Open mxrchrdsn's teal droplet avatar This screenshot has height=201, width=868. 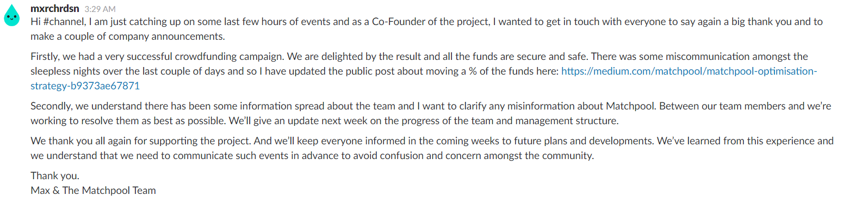(x=12, y=15)
